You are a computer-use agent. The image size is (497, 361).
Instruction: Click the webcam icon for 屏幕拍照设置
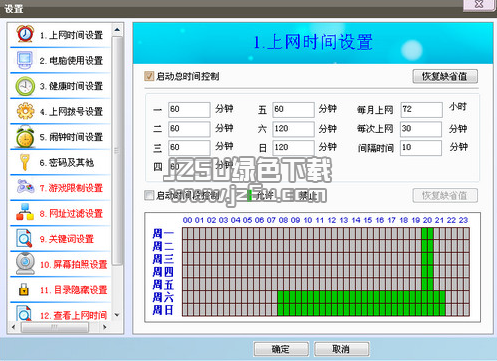click(25, 264)
